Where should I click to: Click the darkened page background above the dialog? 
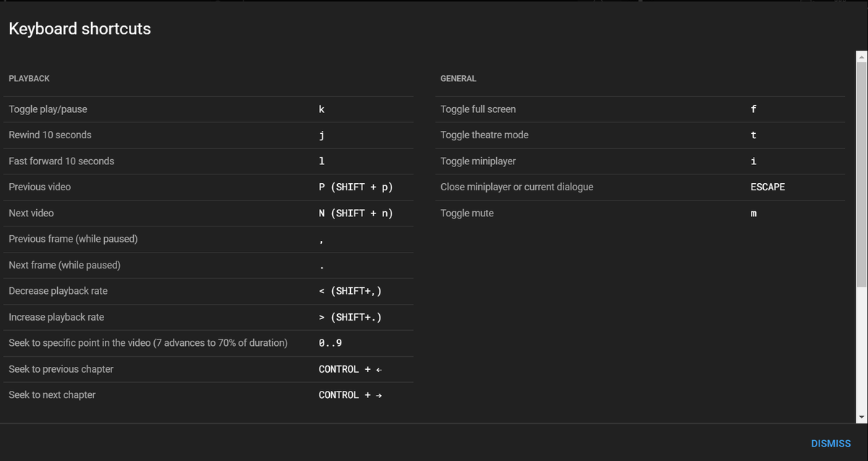(x=434, y=3)
